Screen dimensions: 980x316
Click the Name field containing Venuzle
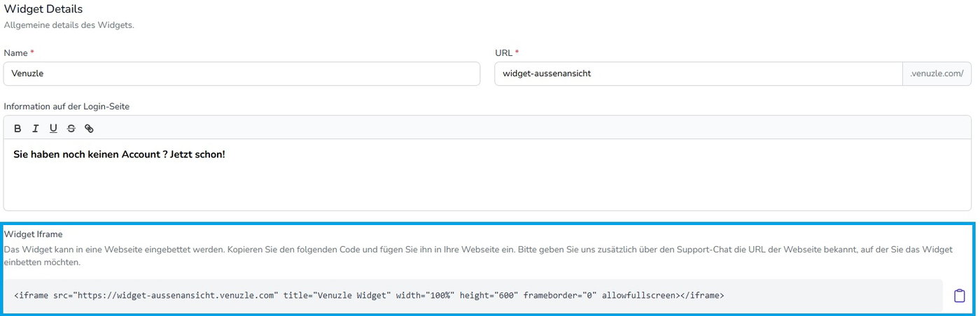coord(241,73)
